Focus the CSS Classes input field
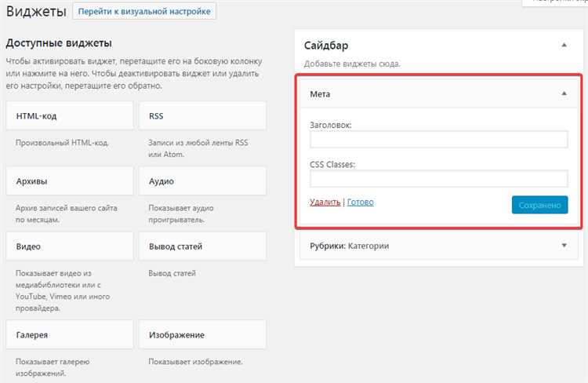This screenshot has width=588, height=383. point(439,178)
